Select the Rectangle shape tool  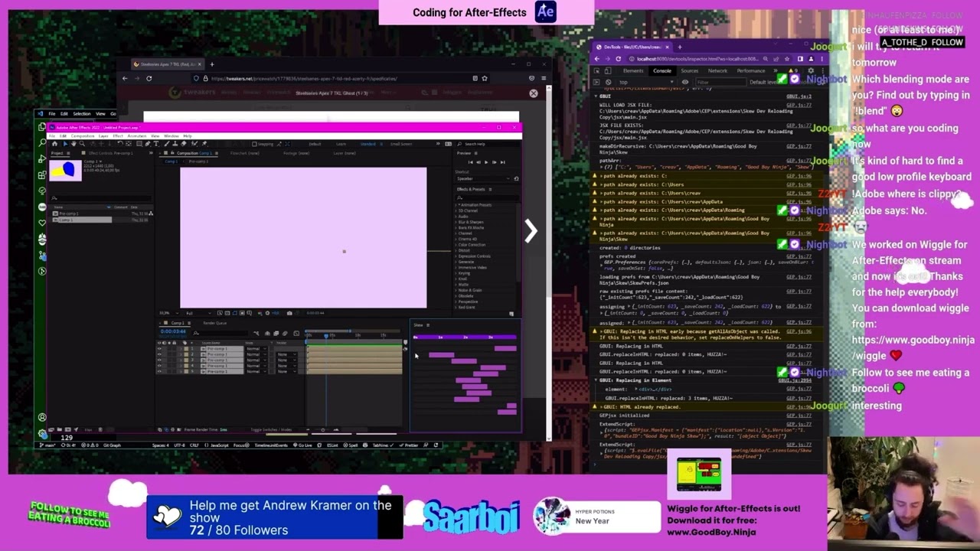pyautogui.click(x=139, y=143)
